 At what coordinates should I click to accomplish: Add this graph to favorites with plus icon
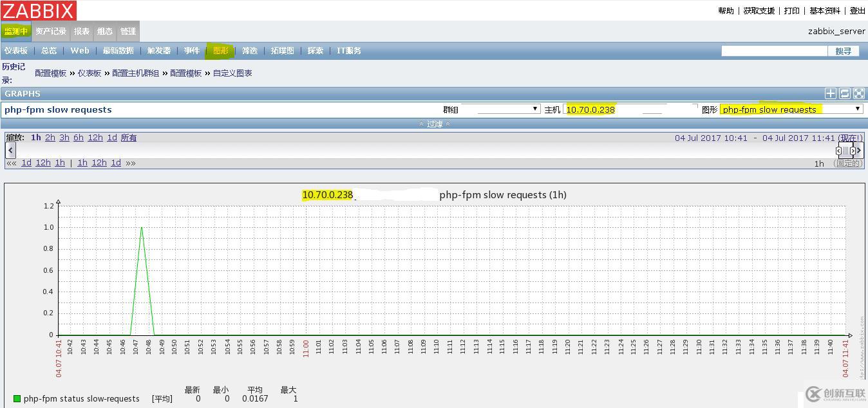coord(831,93)
